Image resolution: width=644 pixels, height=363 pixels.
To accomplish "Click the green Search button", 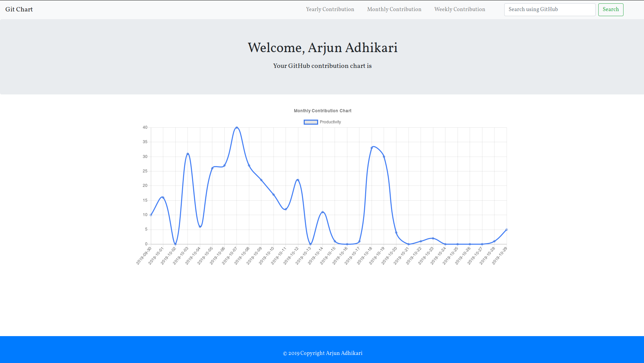I will 610,10.
